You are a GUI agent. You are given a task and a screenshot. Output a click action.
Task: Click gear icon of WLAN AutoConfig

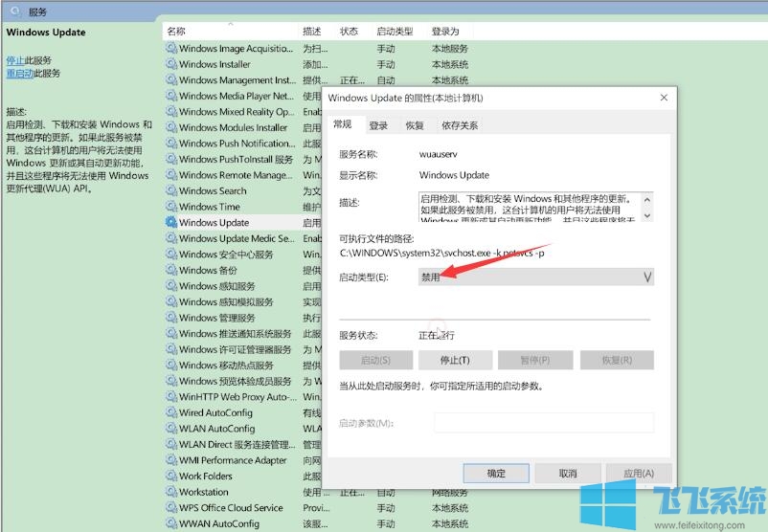[x=171, y=429]
